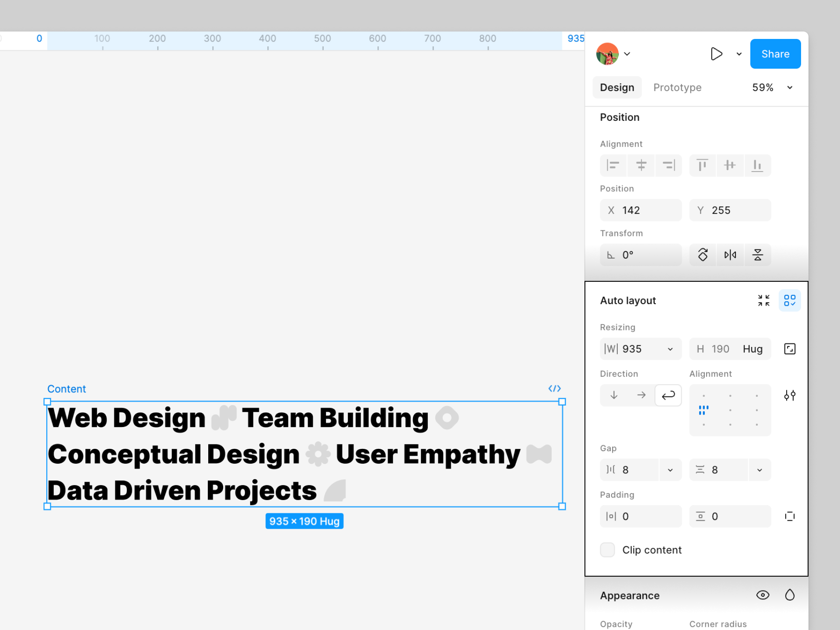Switch to Prototype tab

click(677, 87)
